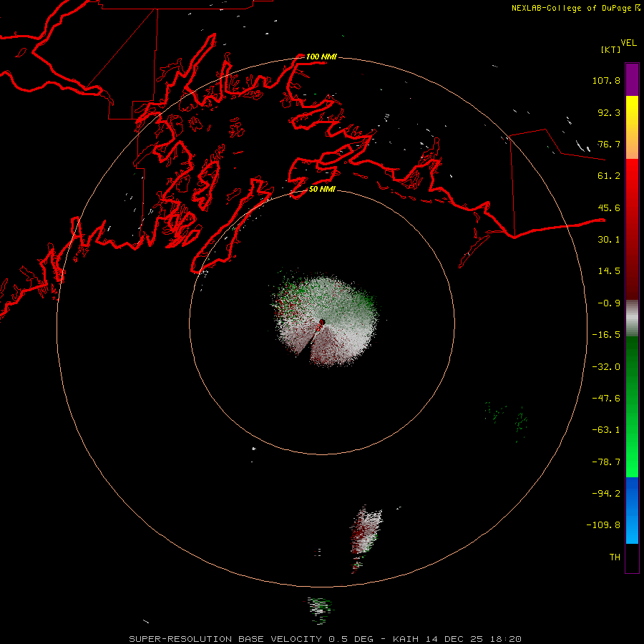644x644 pixels.
Task: Click the 14.5 velocity scale value
Action: click(609, 271)
